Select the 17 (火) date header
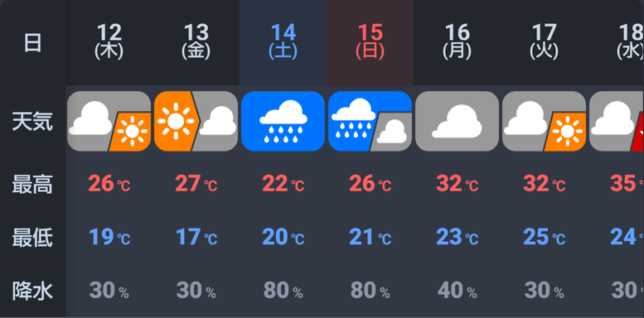This screenshot has height=318, width=644. pos(545,42)
